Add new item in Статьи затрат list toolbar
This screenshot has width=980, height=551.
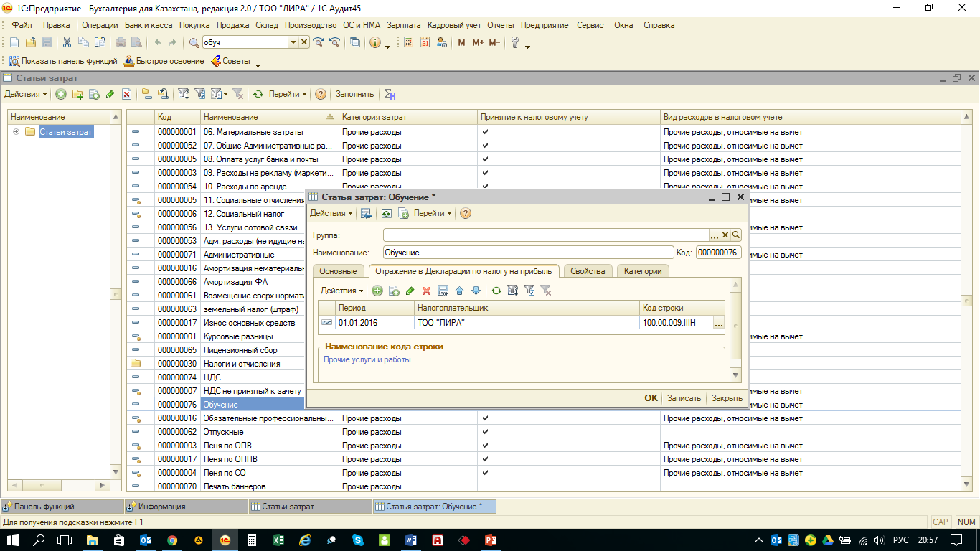click(x=61, y=94)
